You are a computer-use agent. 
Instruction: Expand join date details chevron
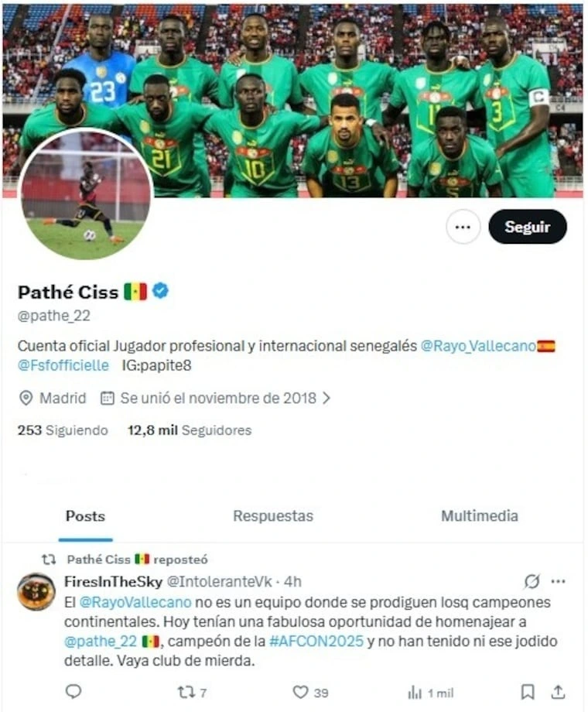coord(326,399)
